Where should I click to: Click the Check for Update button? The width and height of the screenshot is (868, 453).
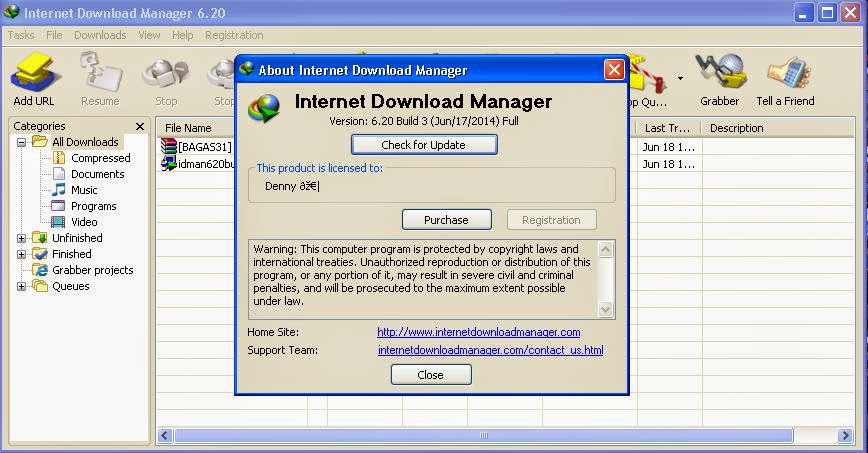[424, 145]
